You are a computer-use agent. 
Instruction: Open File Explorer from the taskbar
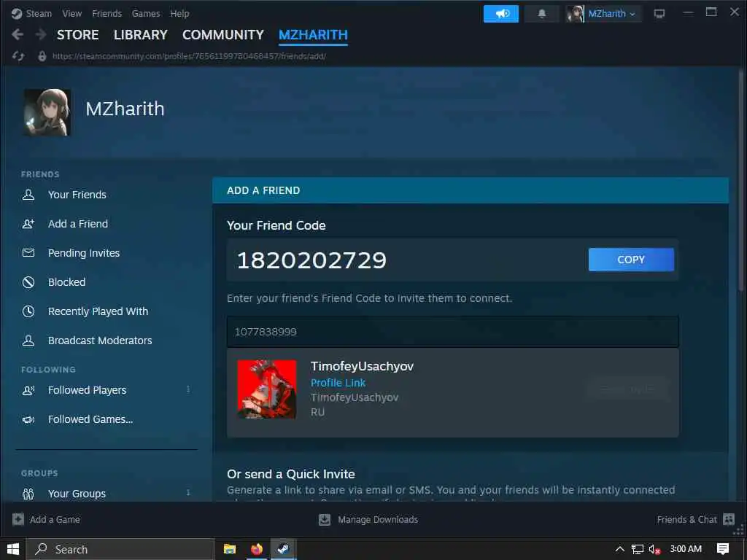point(230,549)
